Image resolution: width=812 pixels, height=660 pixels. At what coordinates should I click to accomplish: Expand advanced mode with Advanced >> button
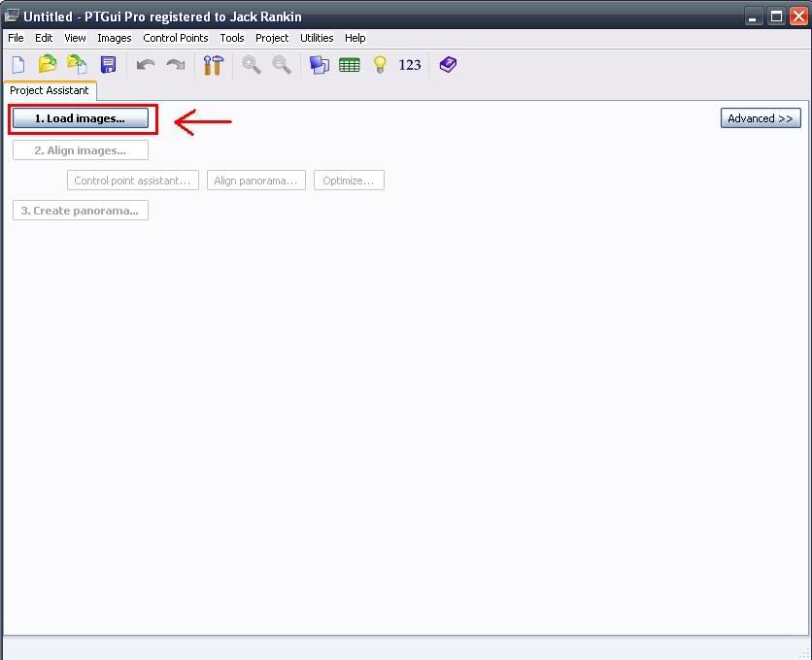click(x=761, y=118)
